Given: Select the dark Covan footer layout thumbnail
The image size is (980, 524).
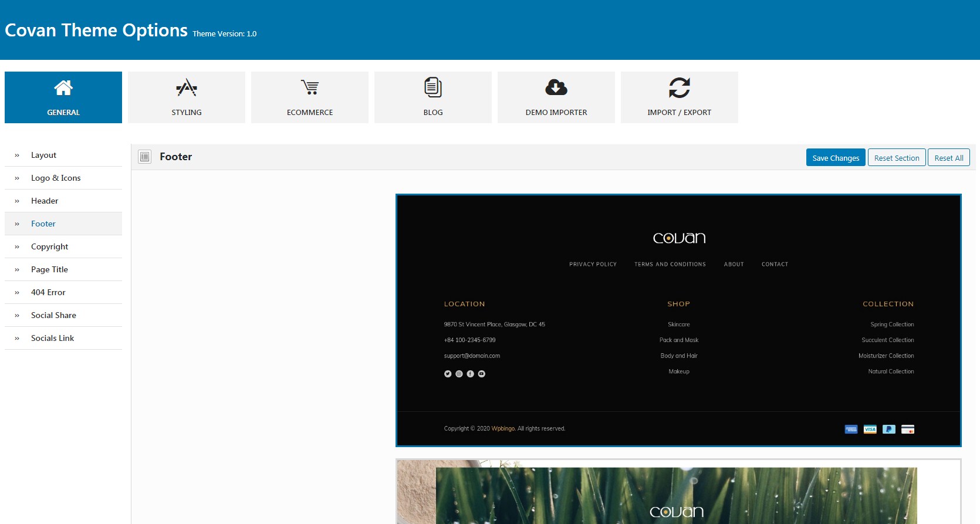Looking at the screenshot, I should click(x=678, y=320).
